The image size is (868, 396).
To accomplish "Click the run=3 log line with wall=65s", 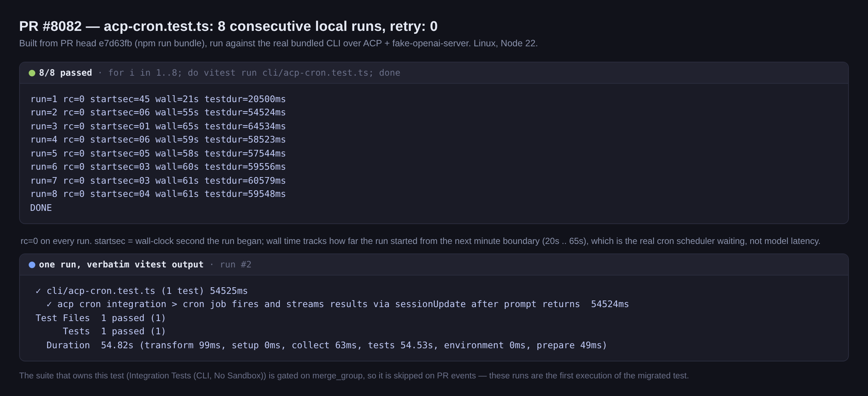I will coord(158,126).
